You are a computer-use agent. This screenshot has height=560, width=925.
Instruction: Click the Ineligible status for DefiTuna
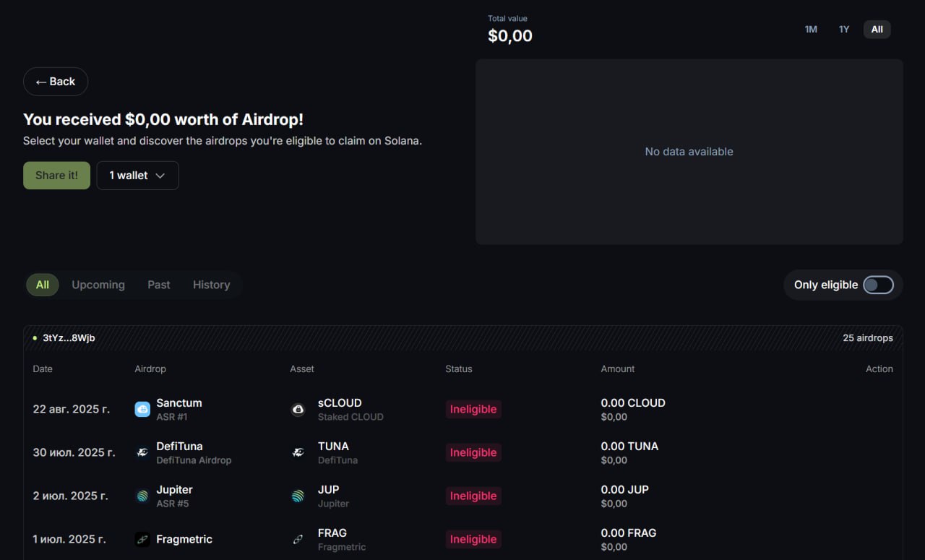[x=473, y=453]
